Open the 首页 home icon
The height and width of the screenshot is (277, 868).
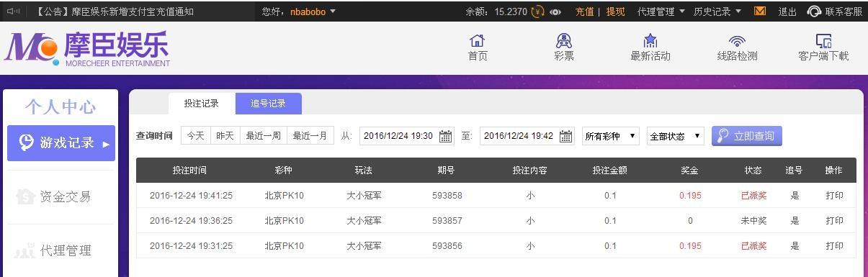point(477,40)
